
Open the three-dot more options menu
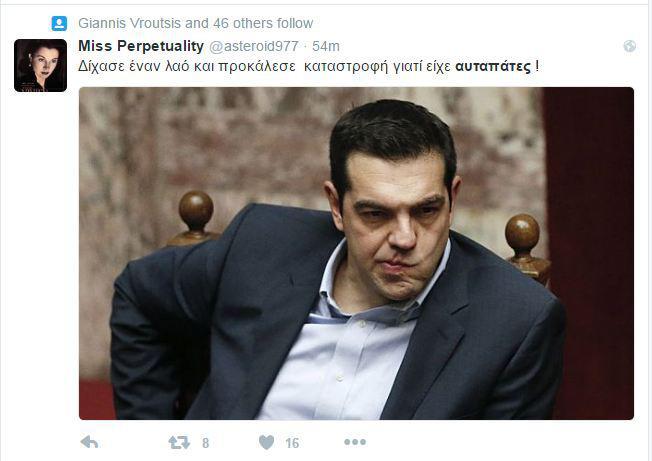pyautogui.click(x=355, y=442)
